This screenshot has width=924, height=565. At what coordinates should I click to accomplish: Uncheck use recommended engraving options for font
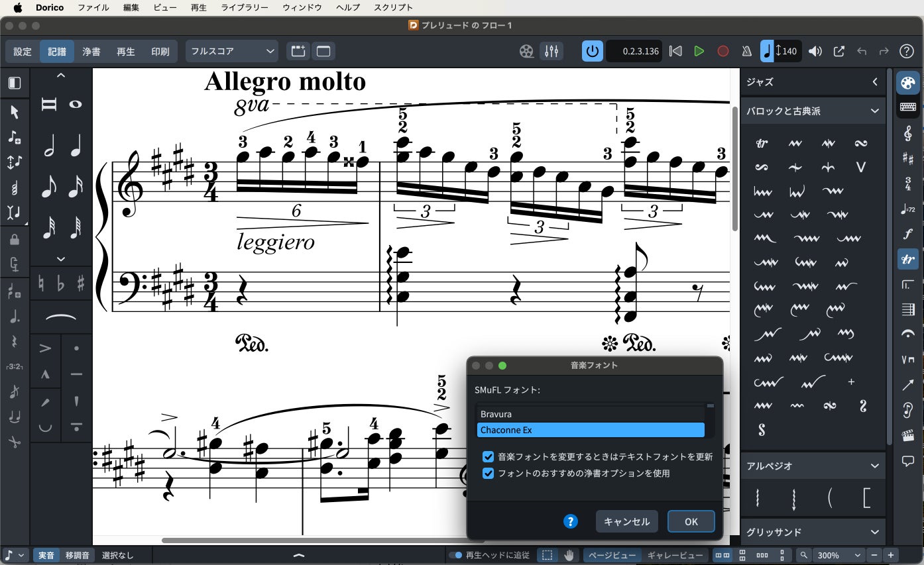[489, 474]
